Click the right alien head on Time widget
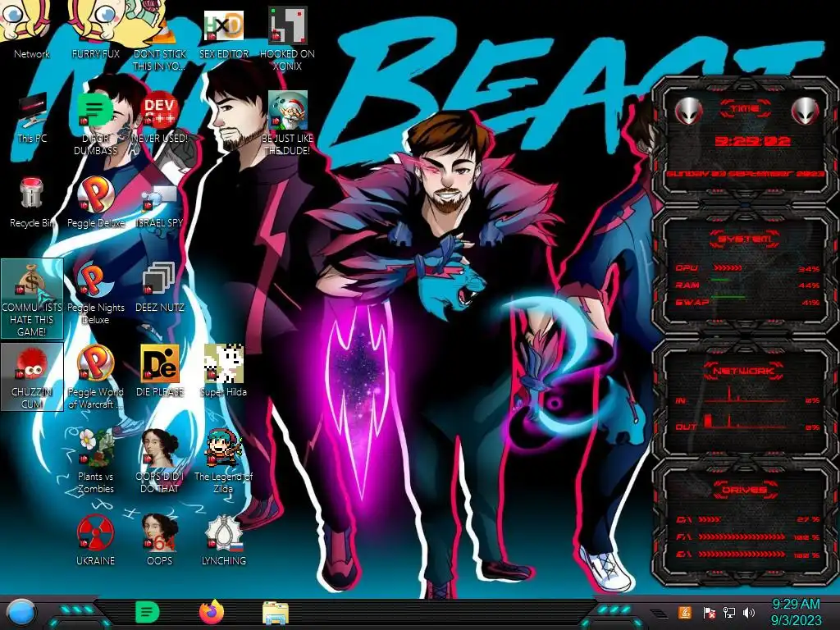 pyautogui.click(x=806, y=112)
